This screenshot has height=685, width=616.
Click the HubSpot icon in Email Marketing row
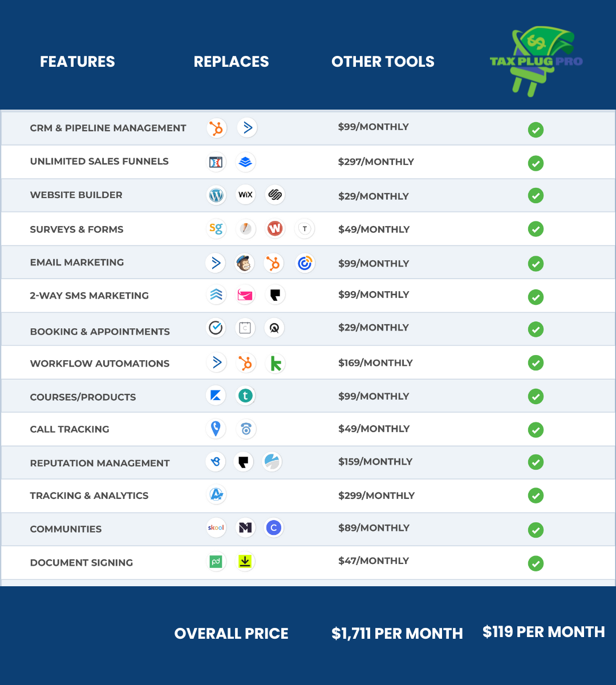(274, 263)
